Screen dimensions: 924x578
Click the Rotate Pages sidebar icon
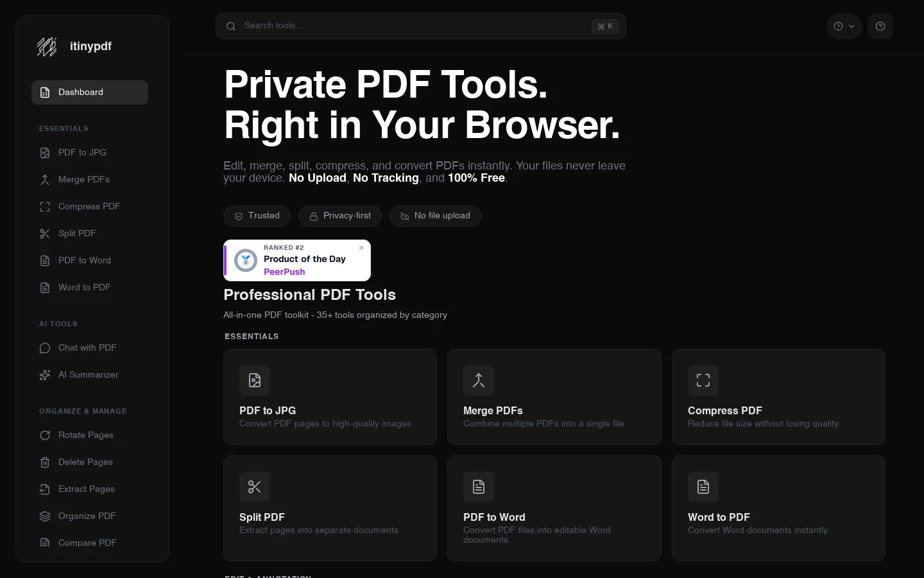pyautogui.click(x=45, y=435)
